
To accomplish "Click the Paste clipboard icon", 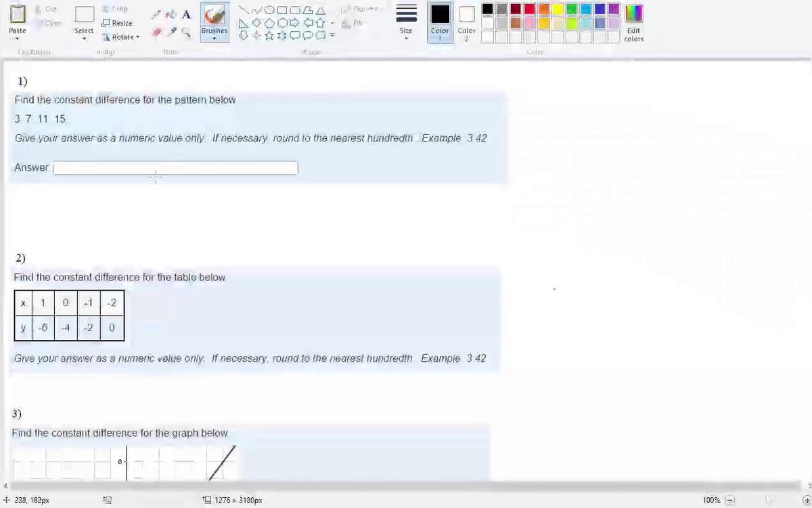I will coord(18,14).
